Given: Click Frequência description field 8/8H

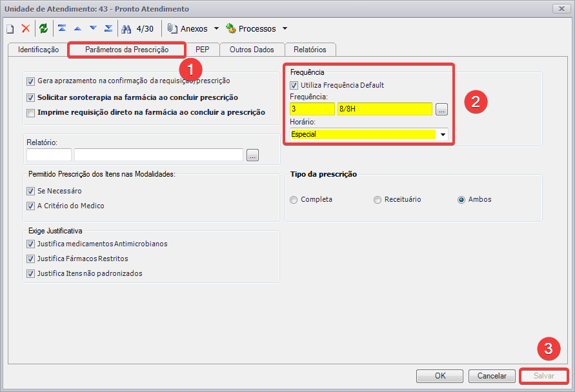Looking at the screenshot, I should coord(385,109).
